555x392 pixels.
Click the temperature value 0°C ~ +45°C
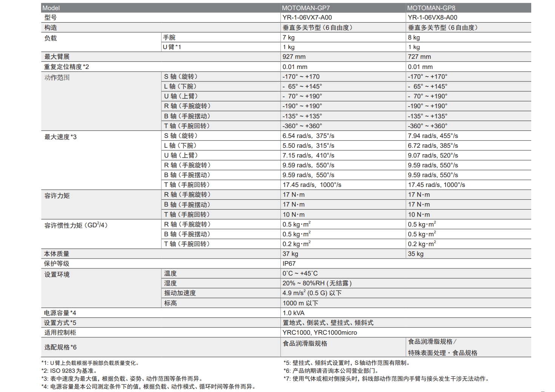click(x=300, y=273)
